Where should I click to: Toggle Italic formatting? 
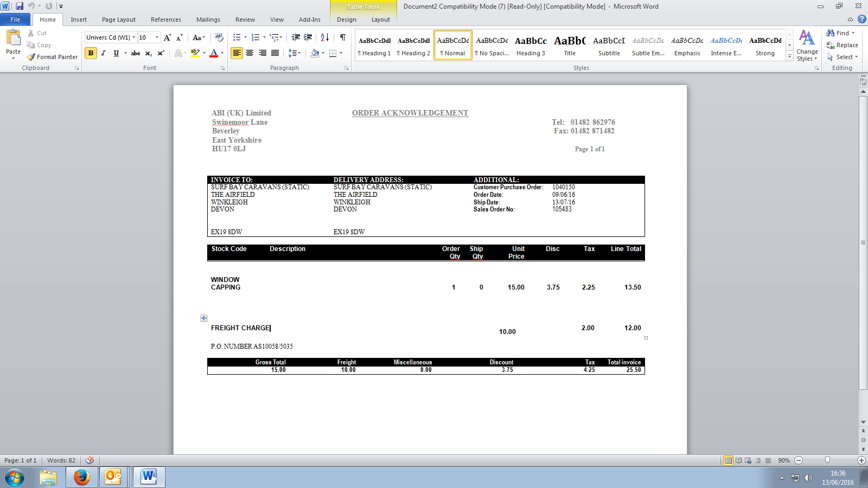103,53
